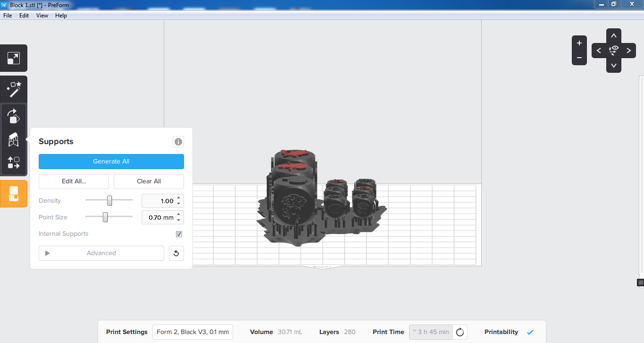
Task: Open the One-Click Print magic wand tool
Action: 14,89
